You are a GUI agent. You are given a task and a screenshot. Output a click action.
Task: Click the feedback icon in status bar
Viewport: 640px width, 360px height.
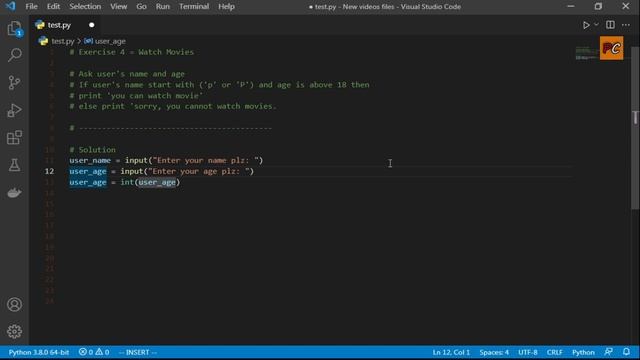pos(609,352)
